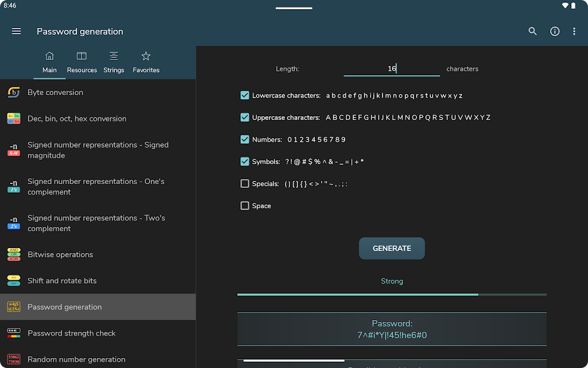Click the Shift and rotate bits icon
588x368 pixels.
[14, 280]
